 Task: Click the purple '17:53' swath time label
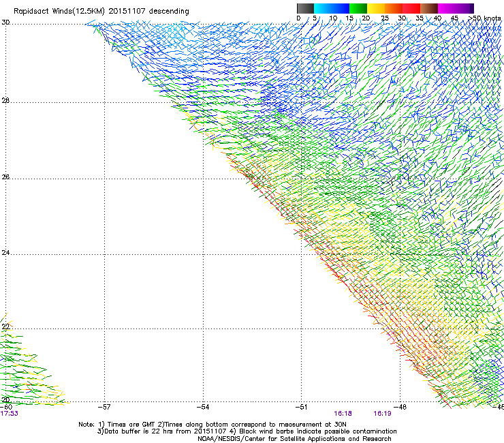[9, 414]
